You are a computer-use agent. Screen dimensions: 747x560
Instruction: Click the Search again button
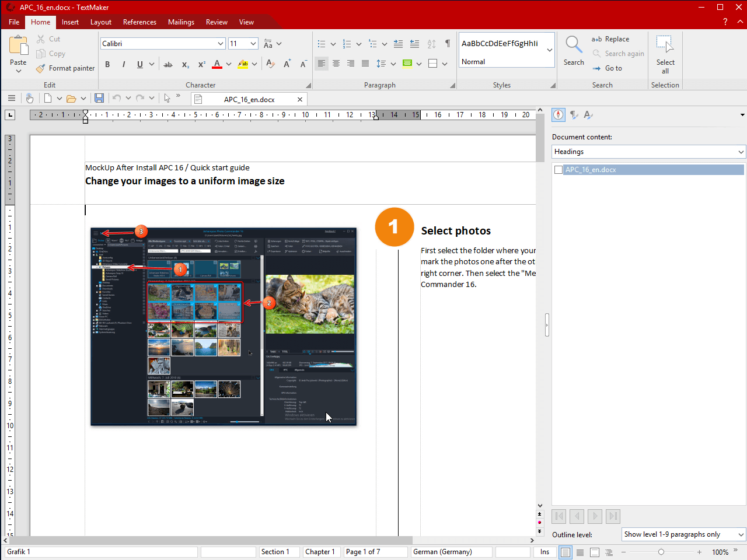(x=618, y=54)
